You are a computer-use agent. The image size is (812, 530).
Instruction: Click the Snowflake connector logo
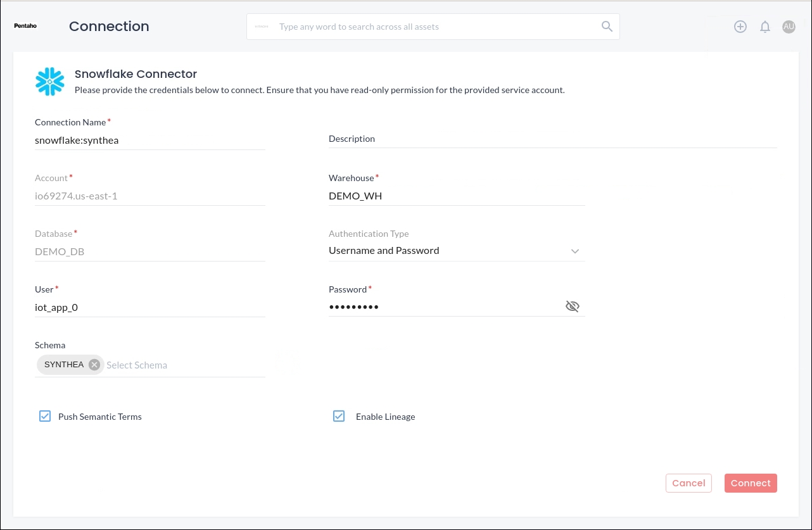tap(50, 82)
